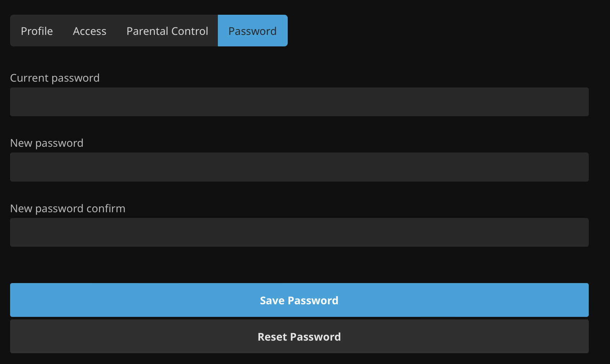Select the active Password tab

pos(252,31)
